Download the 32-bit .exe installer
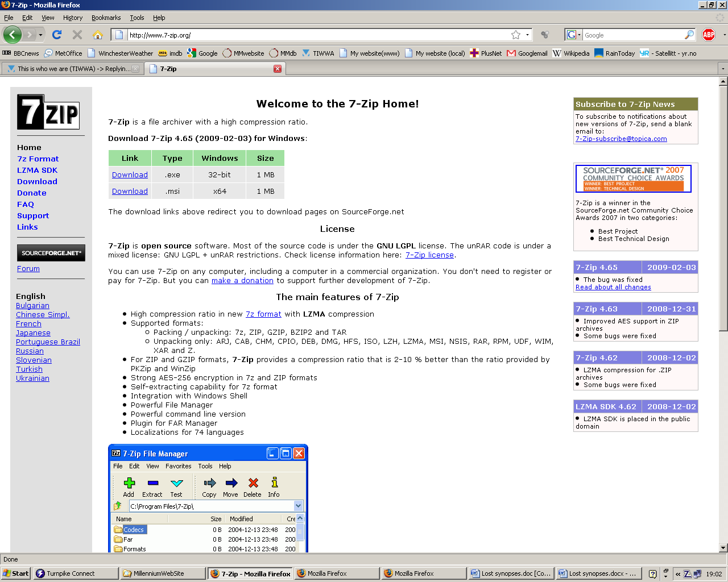 (130, 175)
